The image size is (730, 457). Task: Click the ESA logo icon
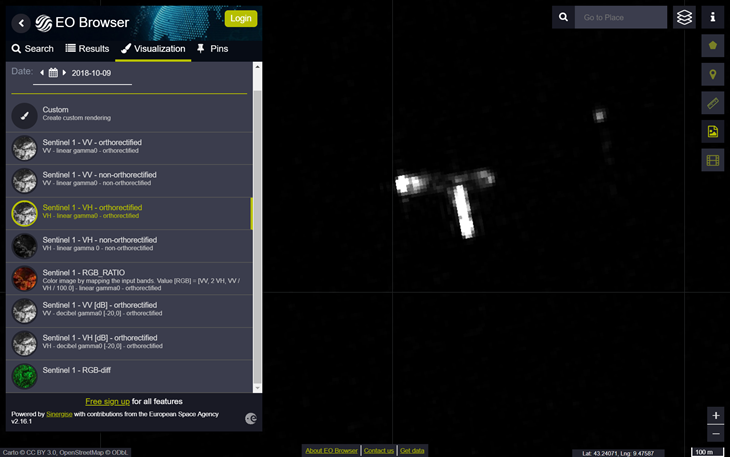click(x=250, y=418)
